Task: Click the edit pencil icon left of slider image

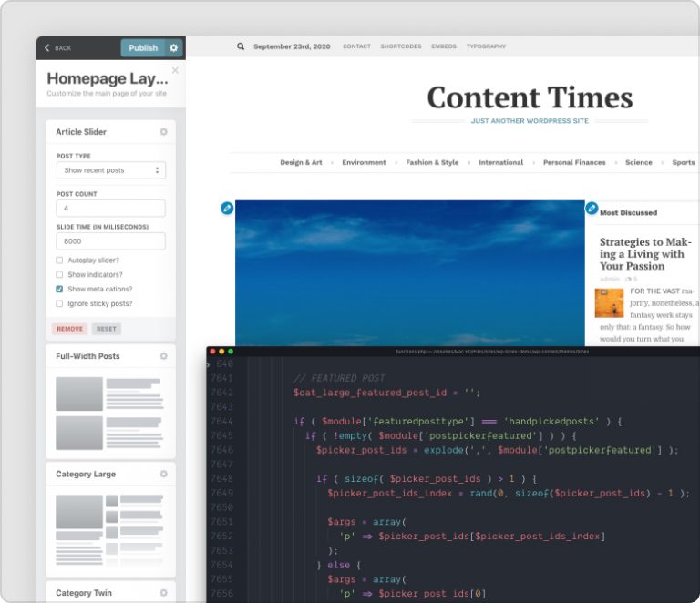Action: point(227,209)
